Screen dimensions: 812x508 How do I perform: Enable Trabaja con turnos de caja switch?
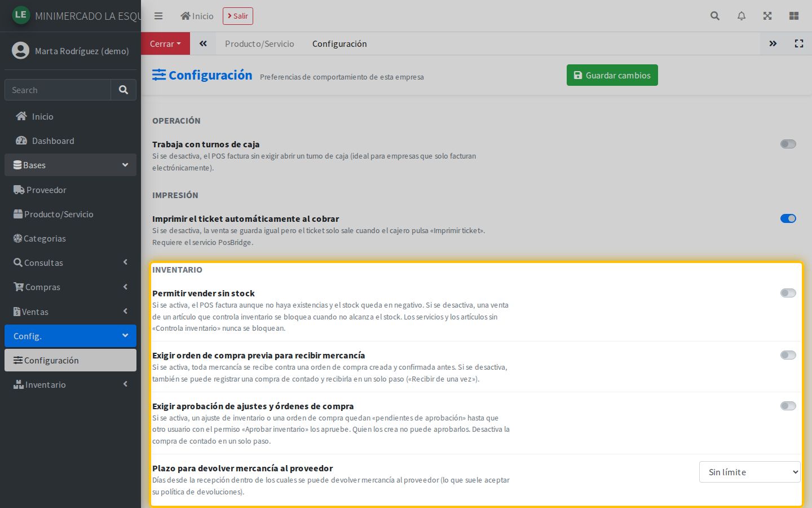tap(788, 144)
